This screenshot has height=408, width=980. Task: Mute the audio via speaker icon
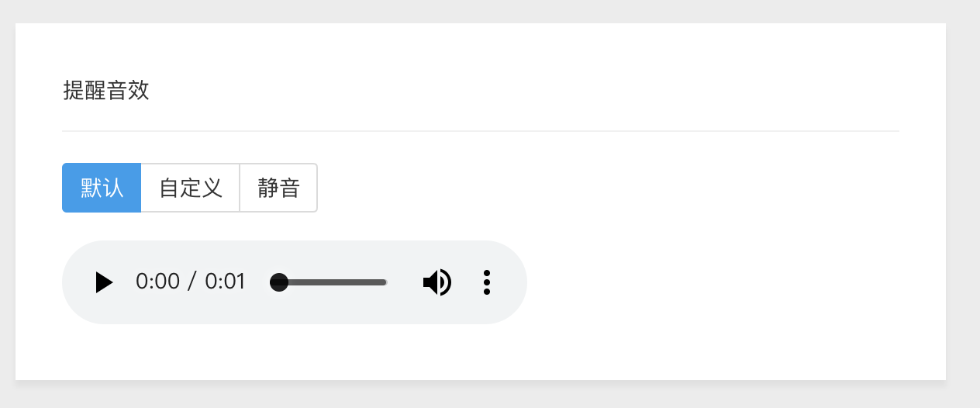pos(437,282)
